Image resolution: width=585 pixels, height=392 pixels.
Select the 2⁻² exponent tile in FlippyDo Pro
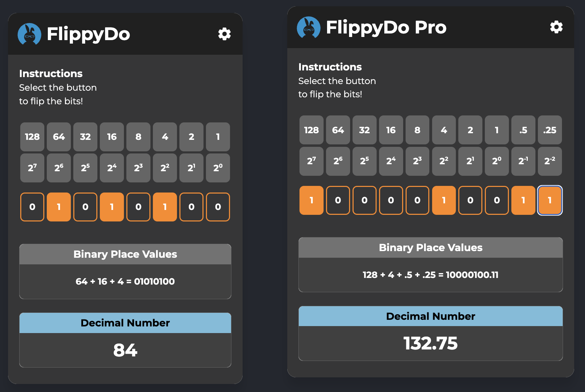(550, 161)
